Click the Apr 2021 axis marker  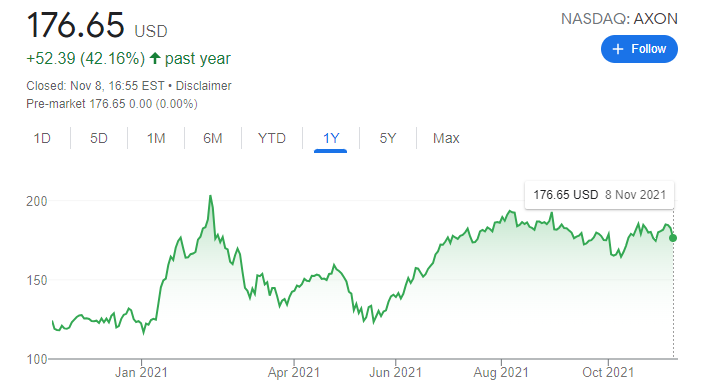pos(293,372)
